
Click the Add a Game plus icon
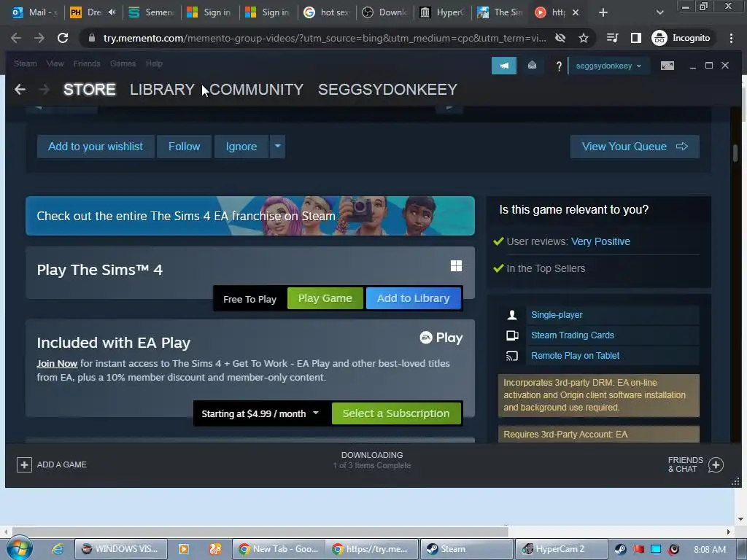tap(24, 464)
